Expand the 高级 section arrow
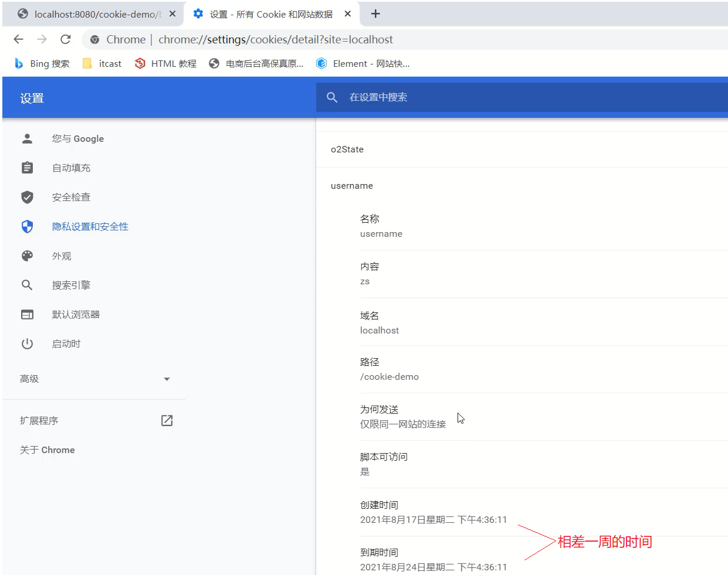The image size is (728, 575). click(x=167, y=379)
